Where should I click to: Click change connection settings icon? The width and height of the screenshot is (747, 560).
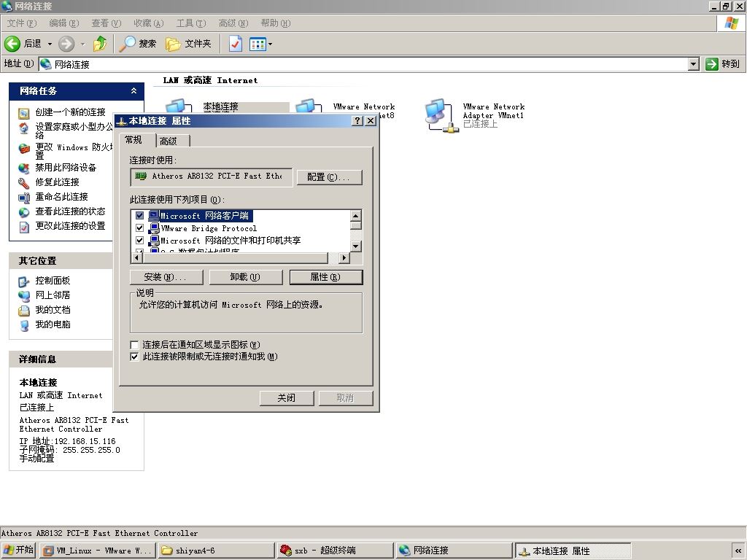[x=24, y=227]
